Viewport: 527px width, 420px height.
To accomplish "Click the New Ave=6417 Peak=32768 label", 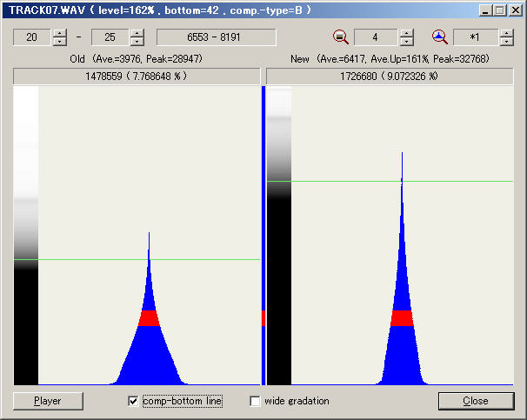I will (x=390, y=59).
